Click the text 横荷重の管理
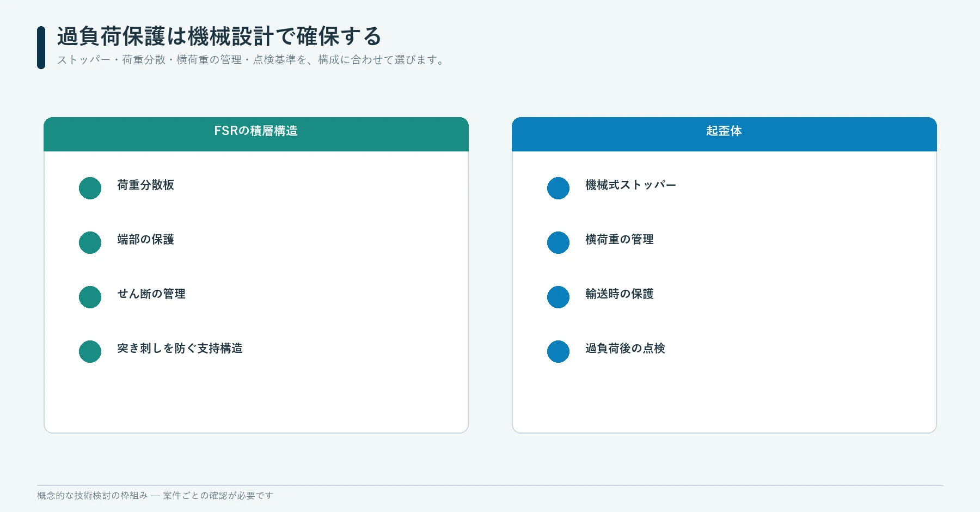 tap(620, 240)
